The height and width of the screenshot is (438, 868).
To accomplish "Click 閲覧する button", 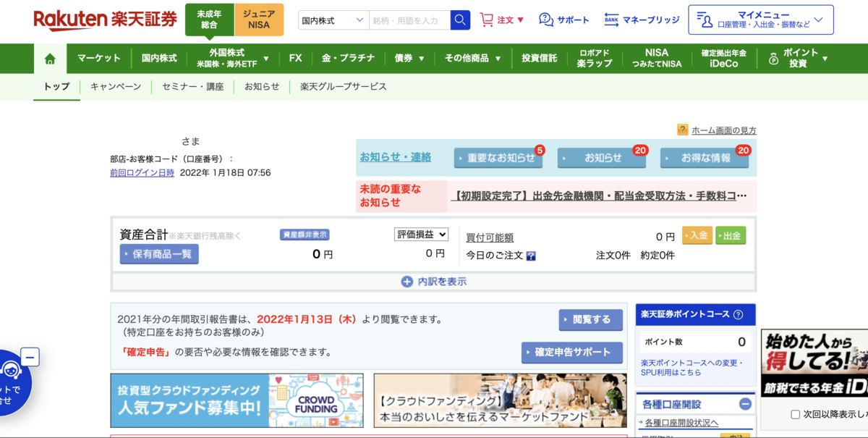I will point(590,319).
